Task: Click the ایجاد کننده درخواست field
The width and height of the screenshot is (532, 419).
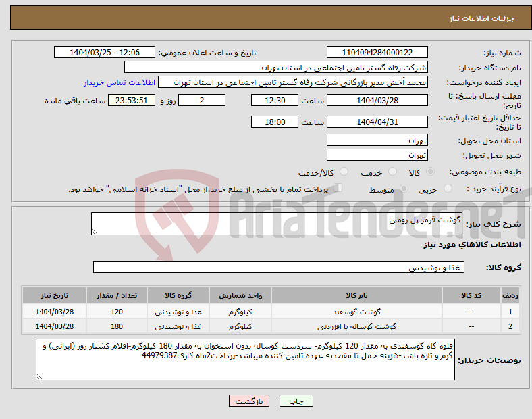Action: coord(293,82)
